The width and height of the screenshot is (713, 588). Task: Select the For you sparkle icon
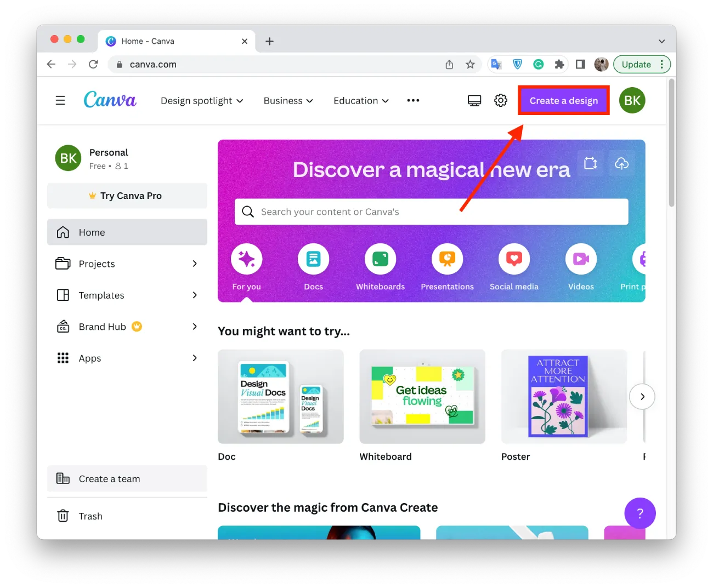point(247,259)
